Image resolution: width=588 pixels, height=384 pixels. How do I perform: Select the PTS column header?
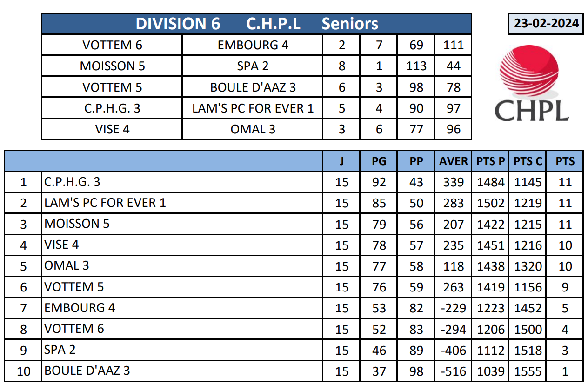click(x=565, y=161)
